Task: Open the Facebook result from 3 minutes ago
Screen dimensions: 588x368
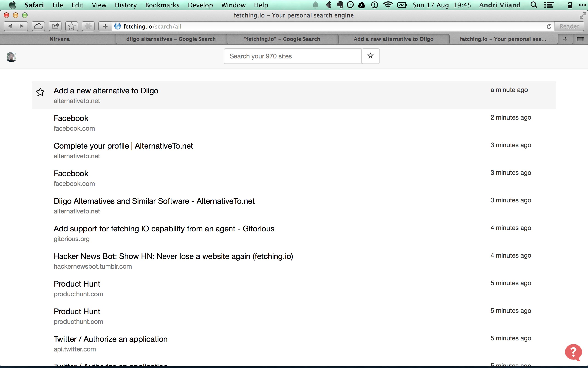Action: tap(71, 173)
